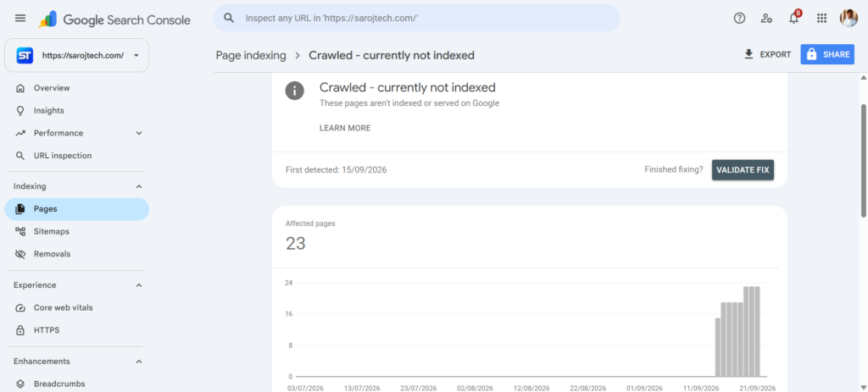Click the search magnifier icon in URL bar
The width and height of the screenshot is (868, 392).
coord(229,19)
